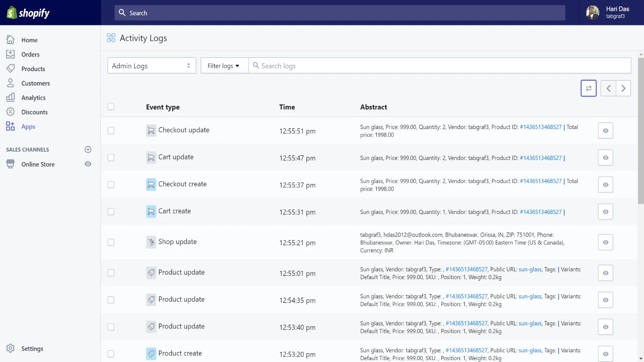Follow the sun-glass public URL link
Image resolution: width=644 pixels, height=362 pixels.
click(x=530, y=269)
